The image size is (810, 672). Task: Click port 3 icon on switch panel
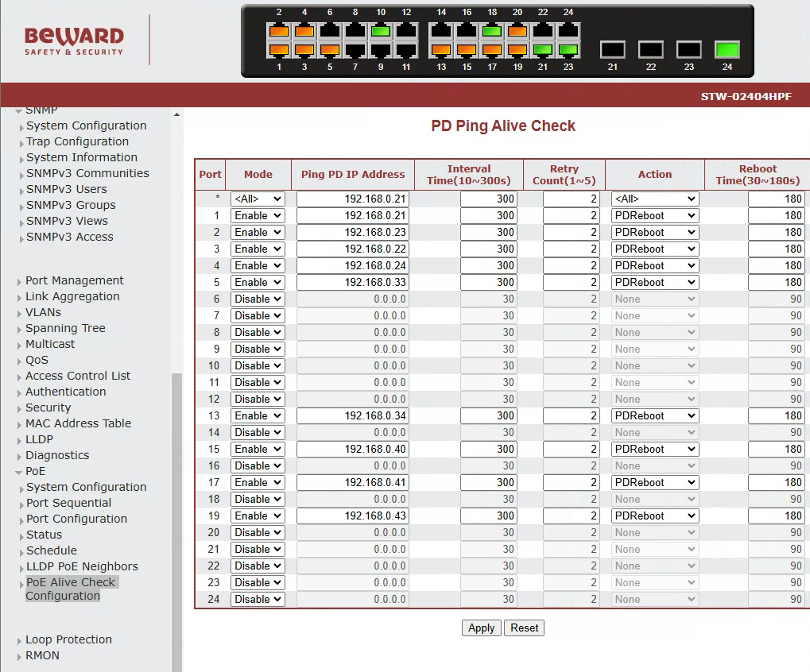tap(304, 50)
